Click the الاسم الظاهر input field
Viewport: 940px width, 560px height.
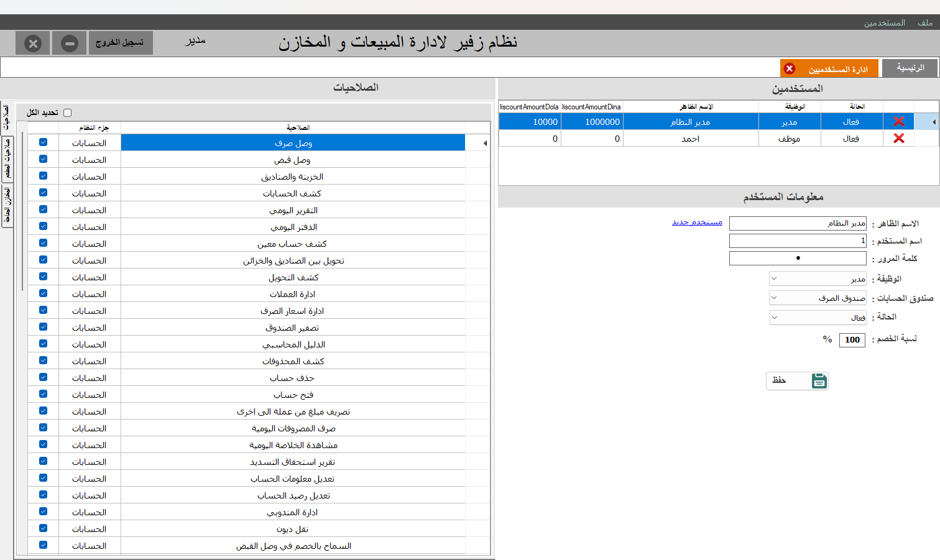coord(798,223)
